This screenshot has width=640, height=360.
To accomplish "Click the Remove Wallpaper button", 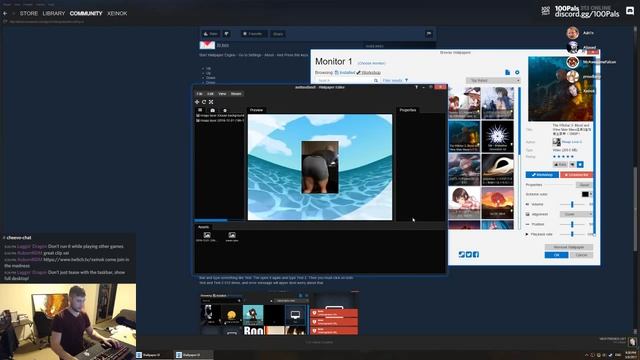I will coord(569,247).
